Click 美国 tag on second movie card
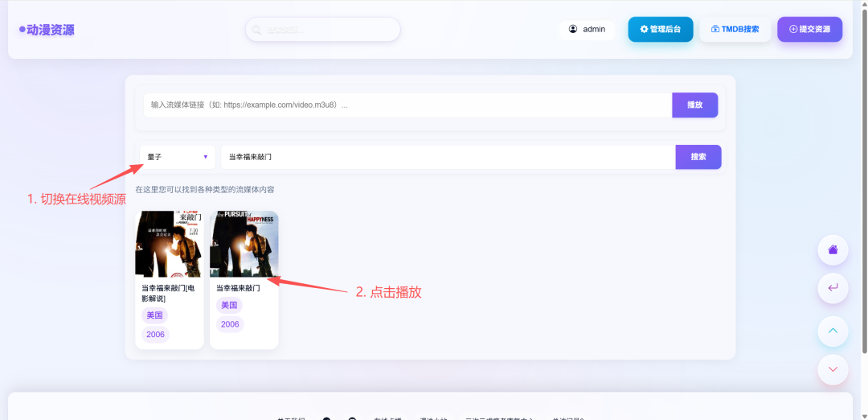This screenshot has width=868, height=420. coord(229,305)
